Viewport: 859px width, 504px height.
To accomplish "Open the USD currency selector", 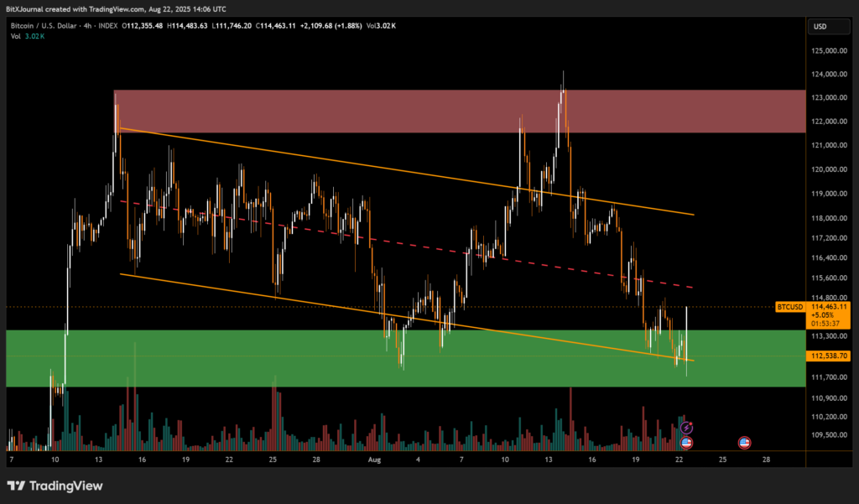I will point(819,27).
